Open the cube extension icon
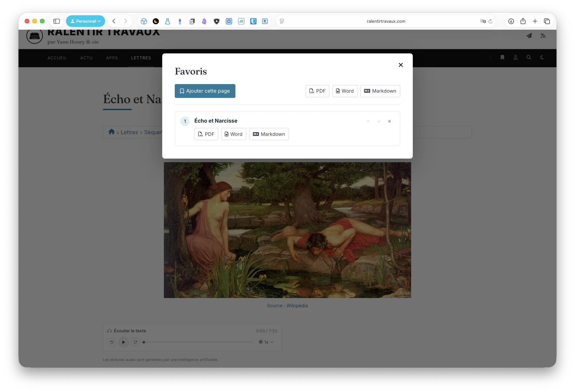Viewport: 575px width, 392px height. tap(144, 21)
